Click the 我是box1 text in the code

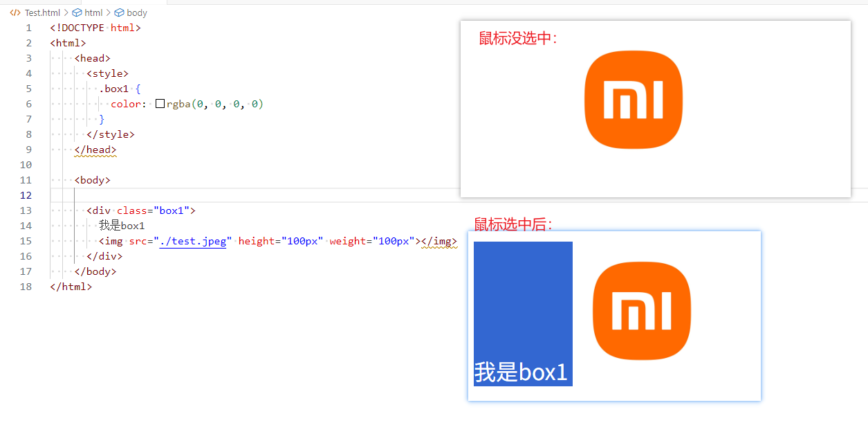122,226
